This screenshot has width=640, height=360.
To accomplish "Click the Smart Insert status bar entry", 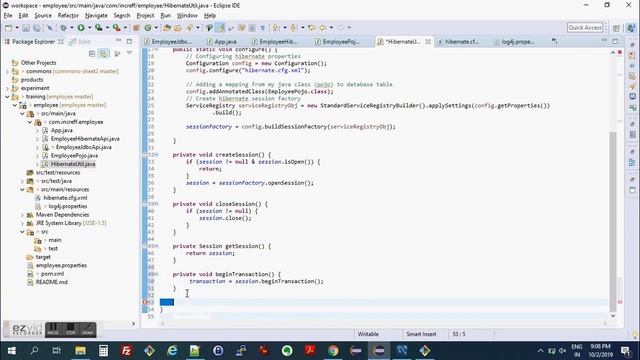I will [x=421, y=334].
